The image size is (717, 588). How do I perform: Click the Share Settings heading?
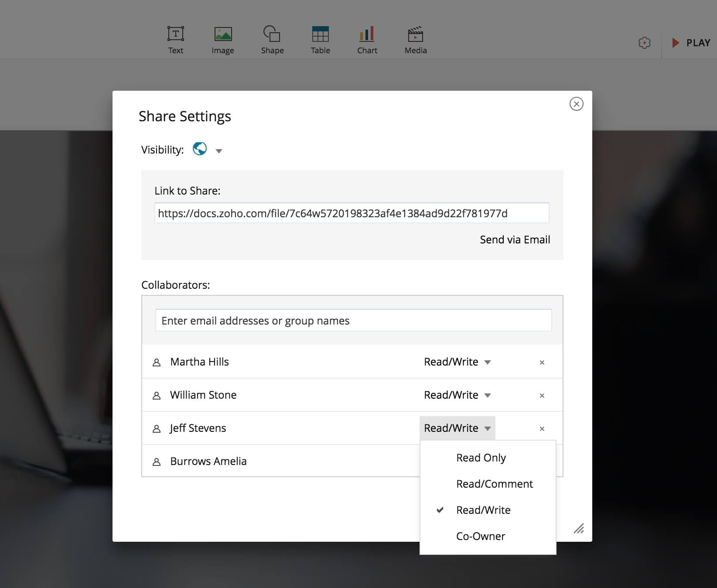click(x=185, y=116)
